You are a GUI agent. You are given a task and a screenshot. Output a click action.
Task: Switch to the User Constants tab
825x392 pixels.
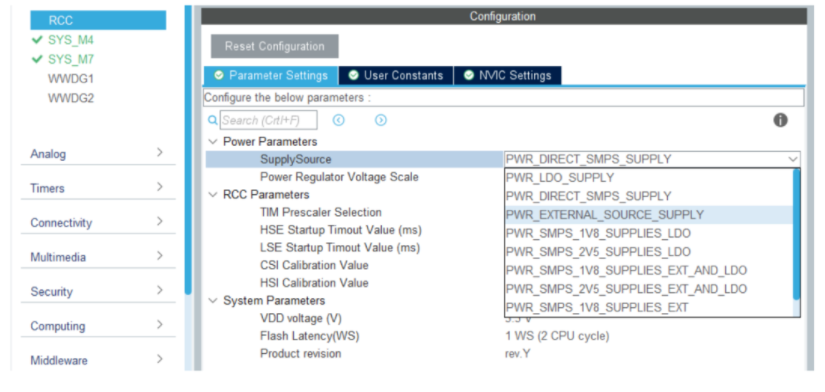396,75
